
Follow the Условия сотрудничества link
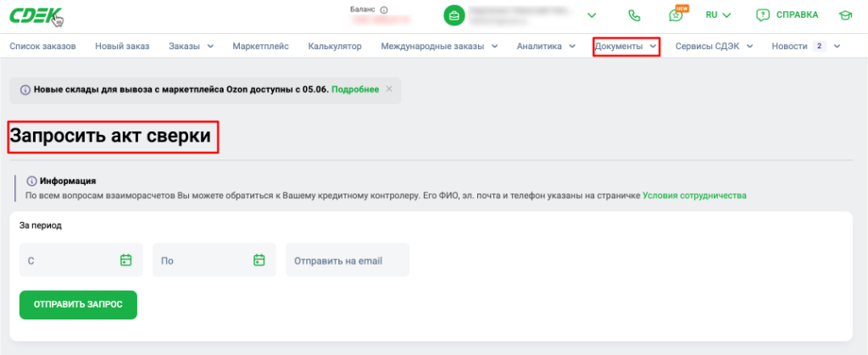point(694,195)
